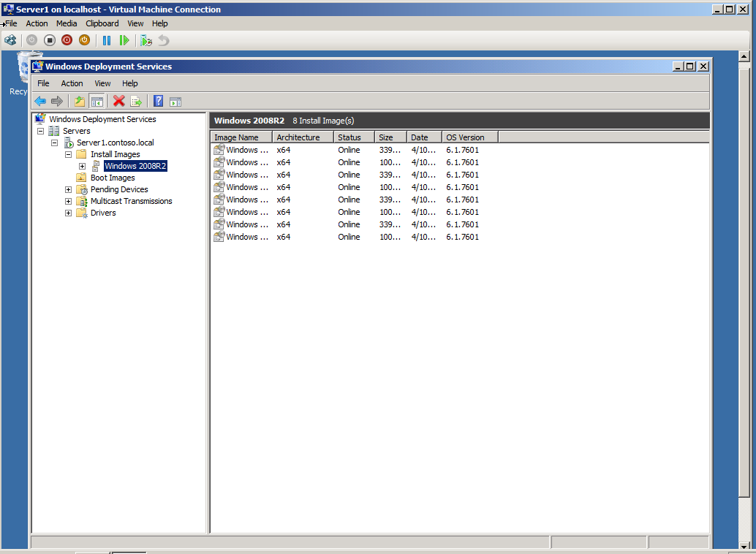Select the Servers tree item
Image resolution: width=756 pixels, height=554 pixels.
pos(77,131)
